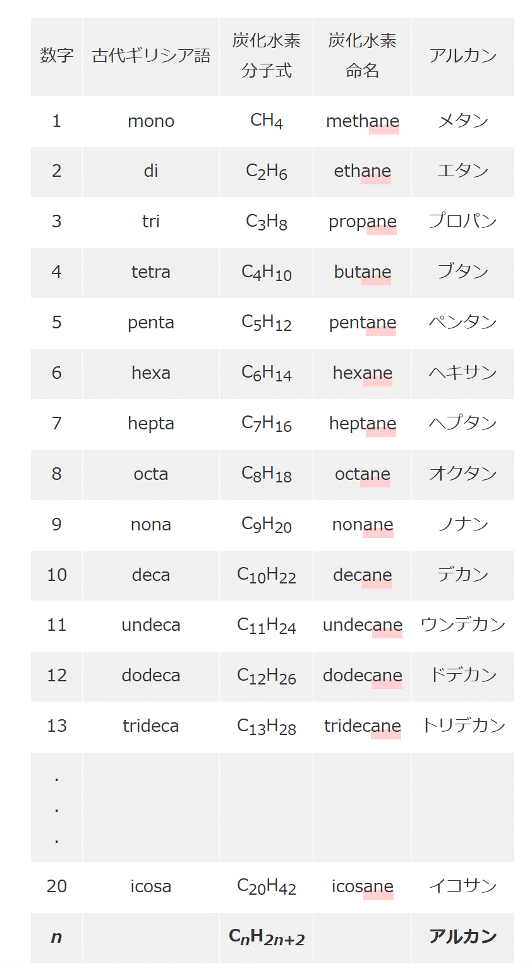The height and width of the screenshot is (980, 532).
Task: Select the 'tetra' Greek prefix cell
Action: (151, 273)
